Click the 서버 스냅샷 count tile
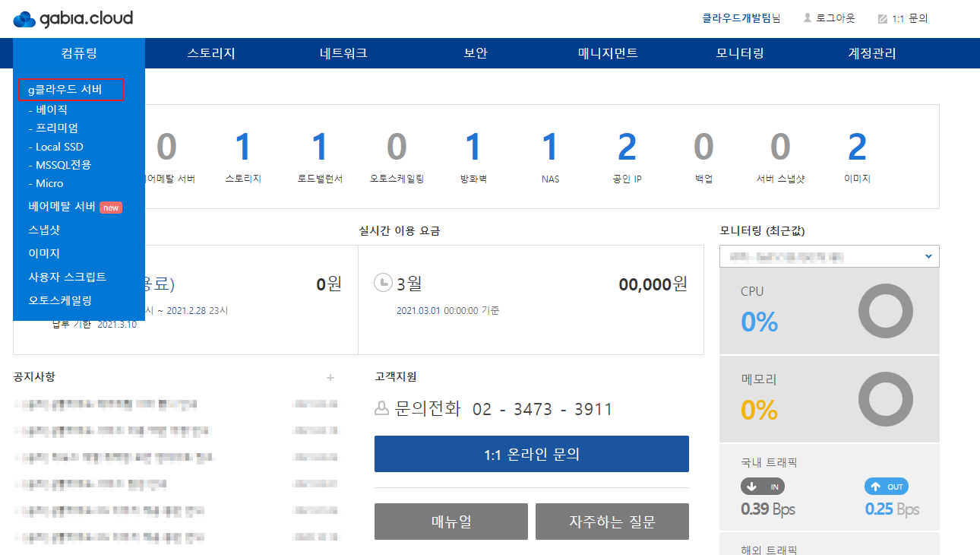This screenshot has height=555, width=980. (x=780, y=157)
